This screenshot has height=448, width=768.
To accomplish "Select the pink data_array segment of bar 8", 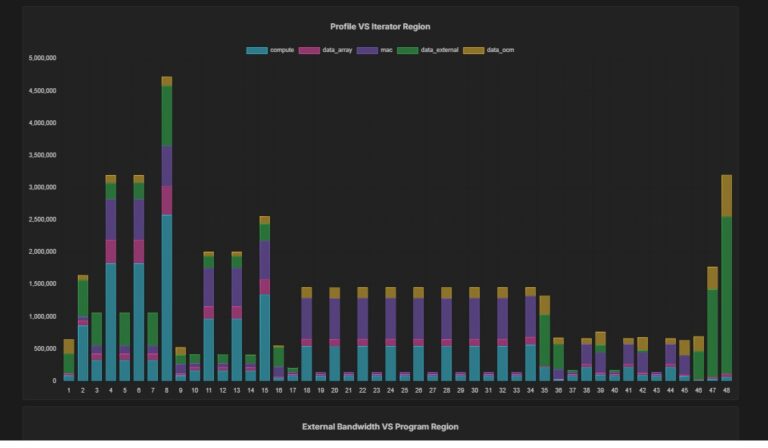I will [x=167, y=200].
